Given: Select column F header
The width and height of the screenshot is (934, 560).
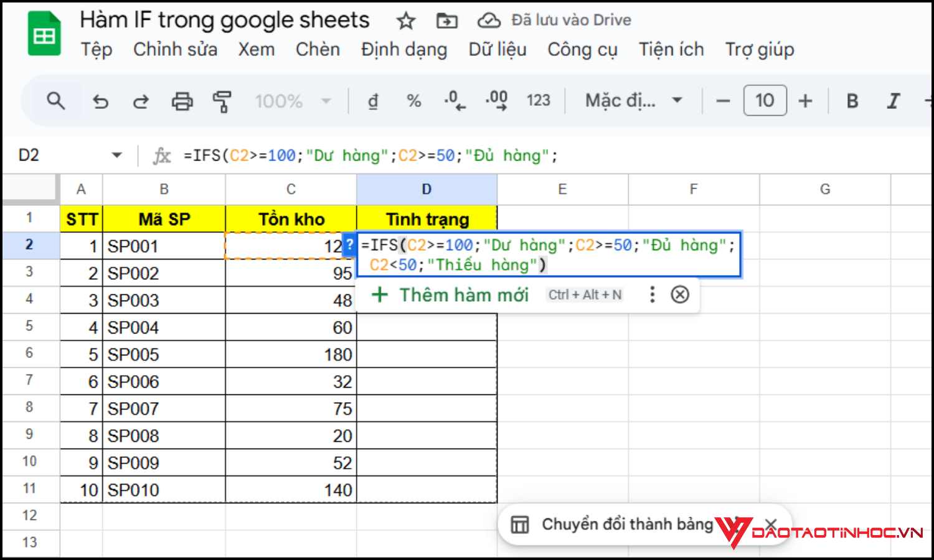Looking at the screenshot, I should [694, 189].
